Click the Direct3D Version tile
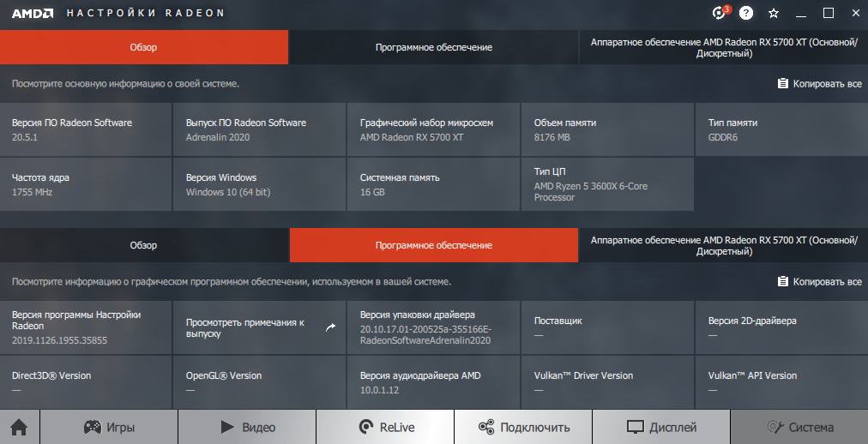Image resolution: width=868 pixels, height=444 pixels. pyautogui.click(x=85, y=382)
